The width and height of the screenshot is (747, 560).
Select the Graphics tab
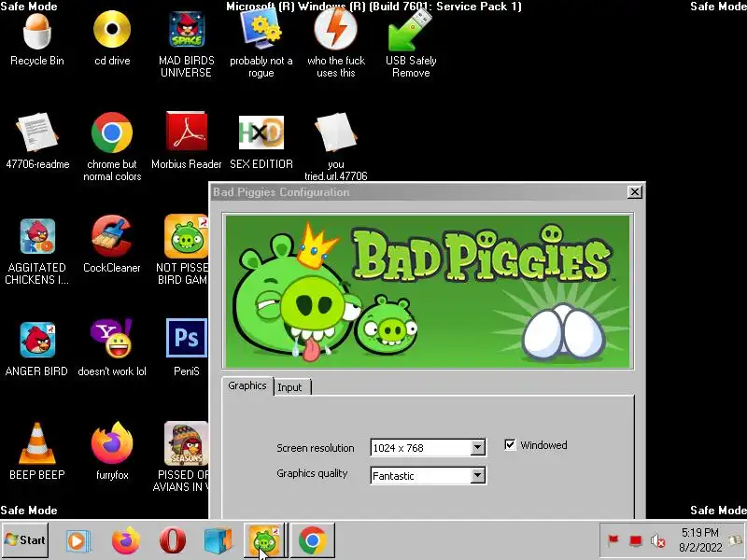pyautogui.click(x=247, y=385)
